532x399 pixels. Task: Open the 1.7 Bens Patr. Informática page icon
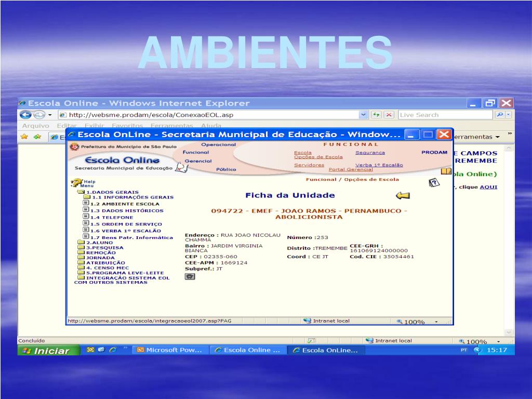click(x=86, y=236)
